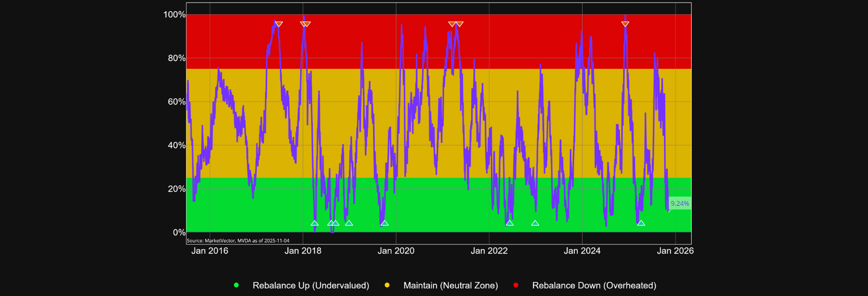Click the overheated triangle marker in late 2024
Screen dimensions: 868x296
[x=625, y=24]
